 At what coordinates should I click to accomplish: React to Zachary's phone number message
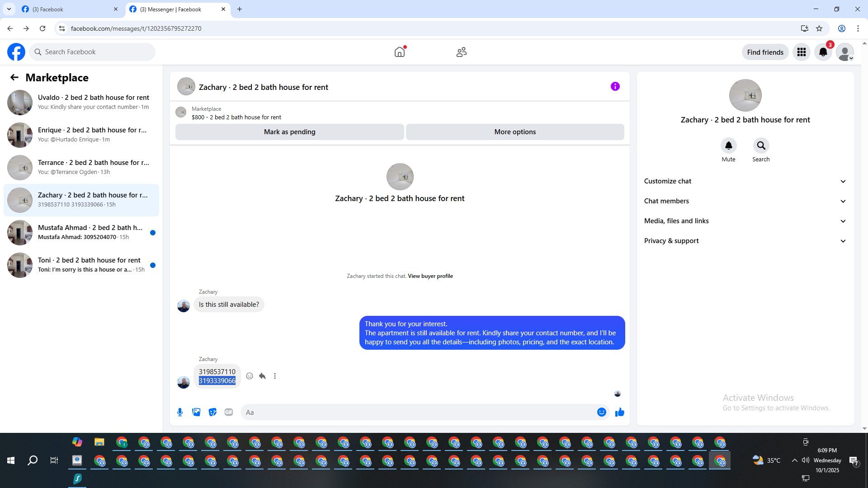coord(250,376)
